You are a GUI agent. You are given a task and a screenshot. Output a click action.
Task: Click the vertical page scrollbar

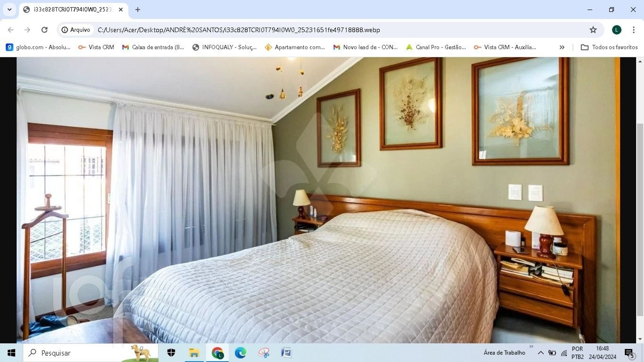(x=640, y=219)
